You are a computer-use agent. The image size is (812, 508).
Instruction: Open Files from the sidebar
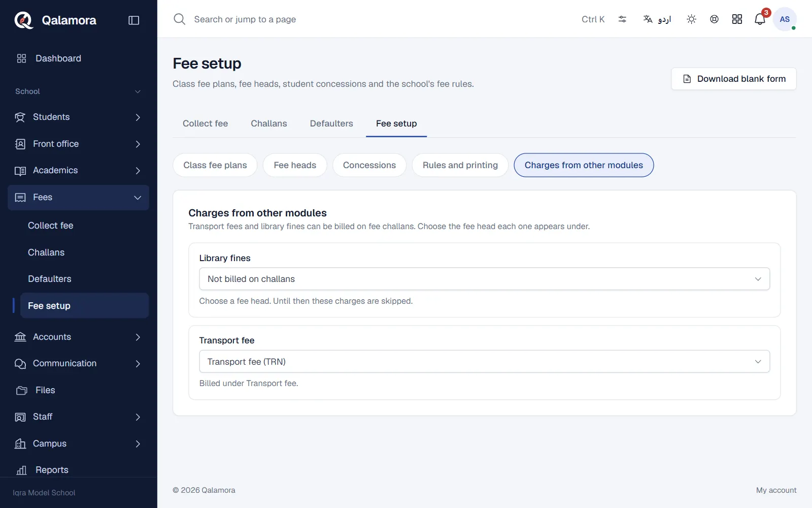[79, 390]
